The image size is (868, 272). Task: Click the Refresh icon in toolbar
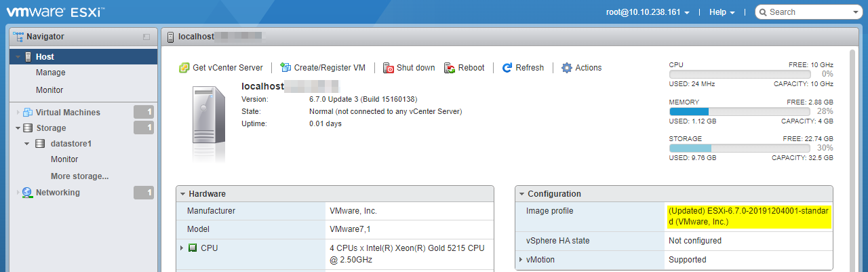(507, 68)
